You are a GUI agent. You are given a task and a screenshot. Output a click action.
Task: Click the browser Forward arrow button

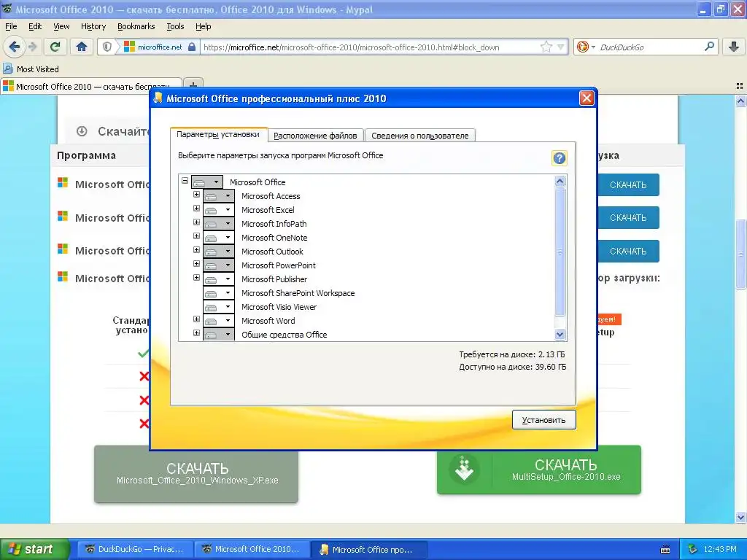point(32,47)
